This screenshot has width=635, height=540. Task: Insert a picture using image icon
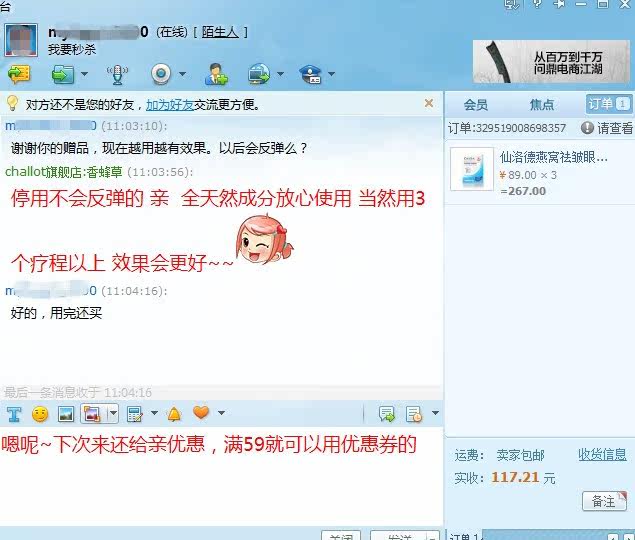66,414
